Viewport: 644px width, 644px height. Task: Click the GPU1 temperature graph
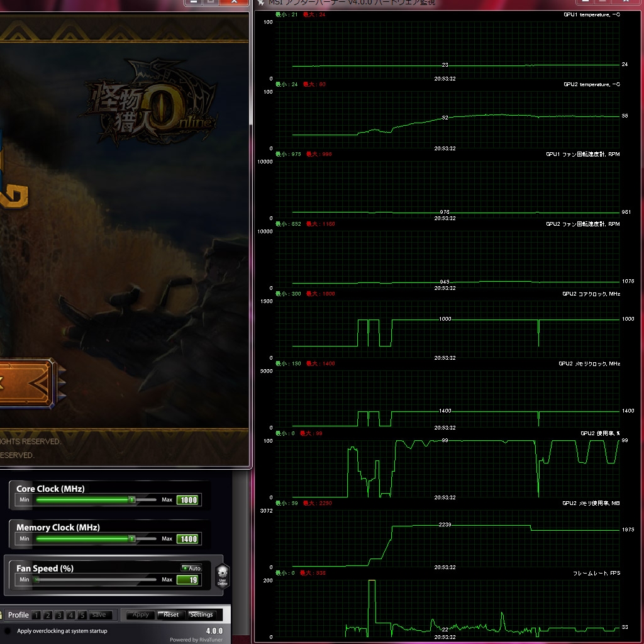tap(447, 50)
